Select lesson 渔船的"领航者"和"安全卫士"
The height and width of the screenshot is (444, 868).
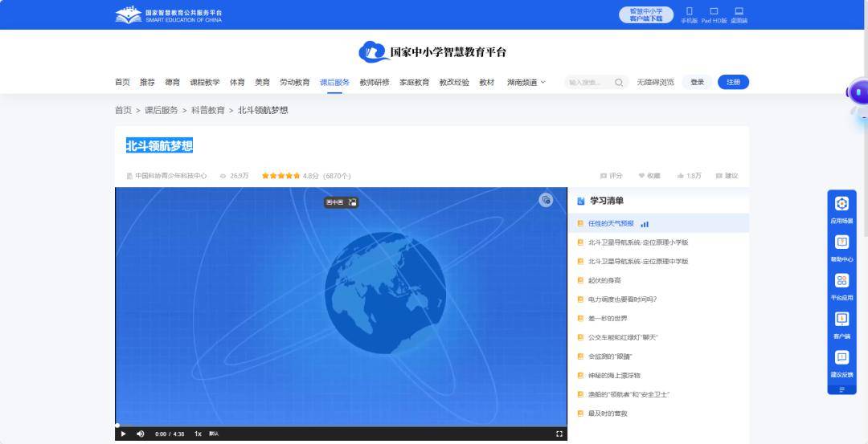point(658,395)
